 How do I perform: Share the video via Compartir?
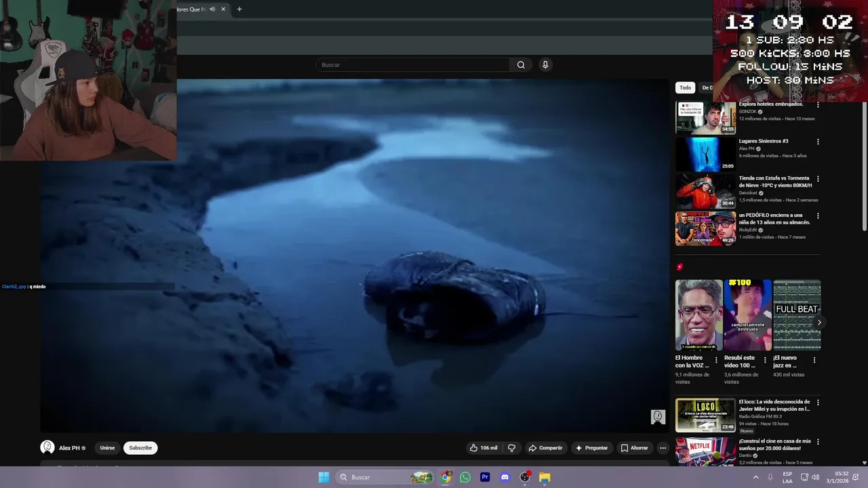[545, 448]
